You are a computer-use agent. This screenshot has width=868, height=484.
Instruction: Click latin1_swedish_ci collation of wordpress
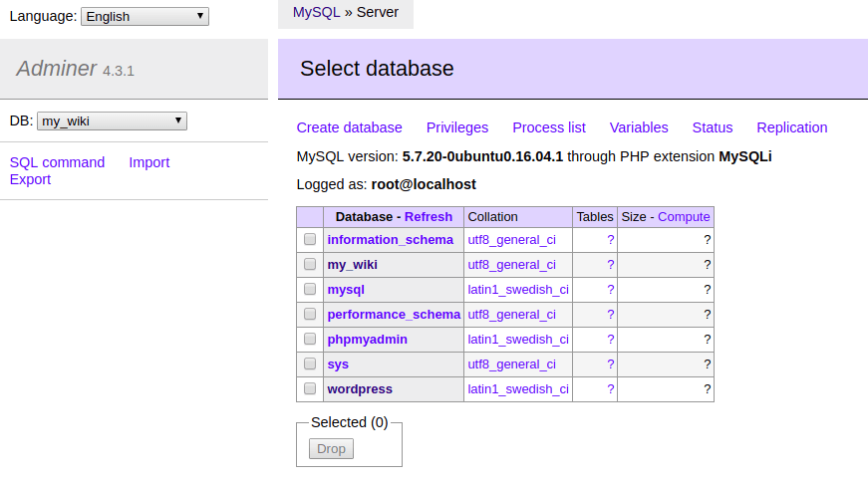518,388
